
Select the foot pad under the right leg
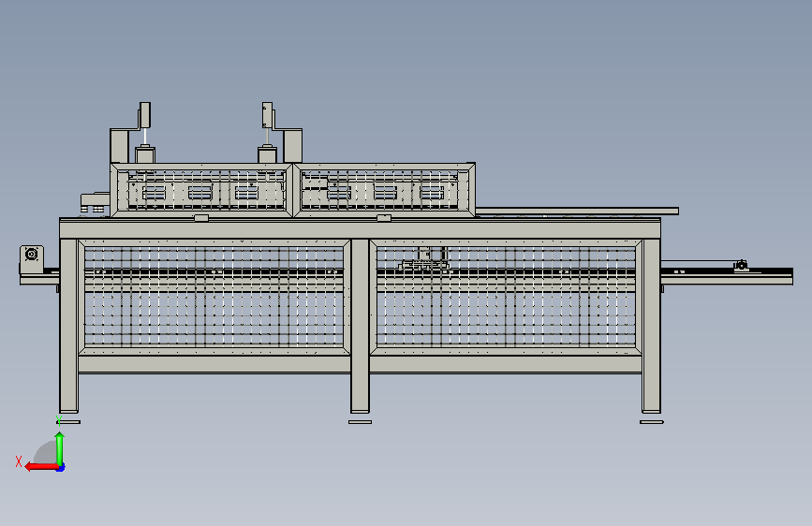click(652, 422)
